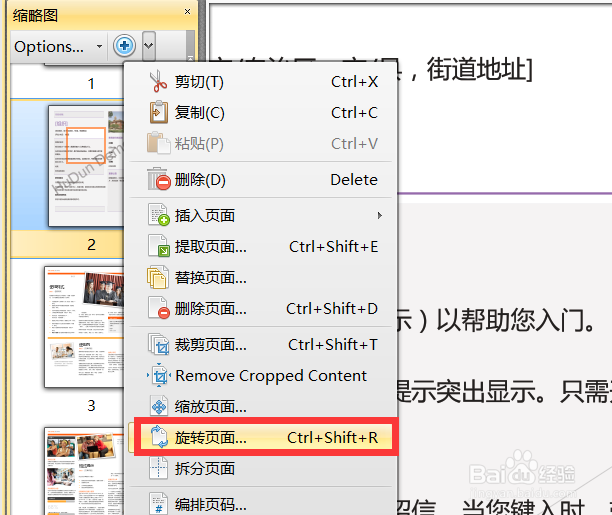
Task: Expand the chevron dropdown beside the plus button
Action: [x=148, y=46]
